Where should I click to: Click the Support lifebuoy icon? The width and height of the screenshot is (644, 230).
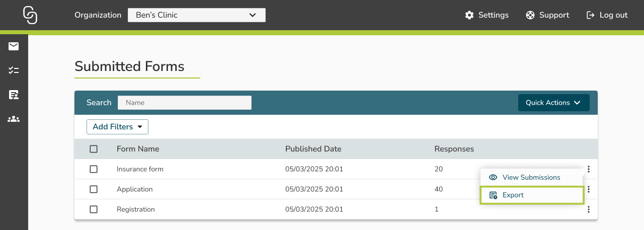coord(530,15)
